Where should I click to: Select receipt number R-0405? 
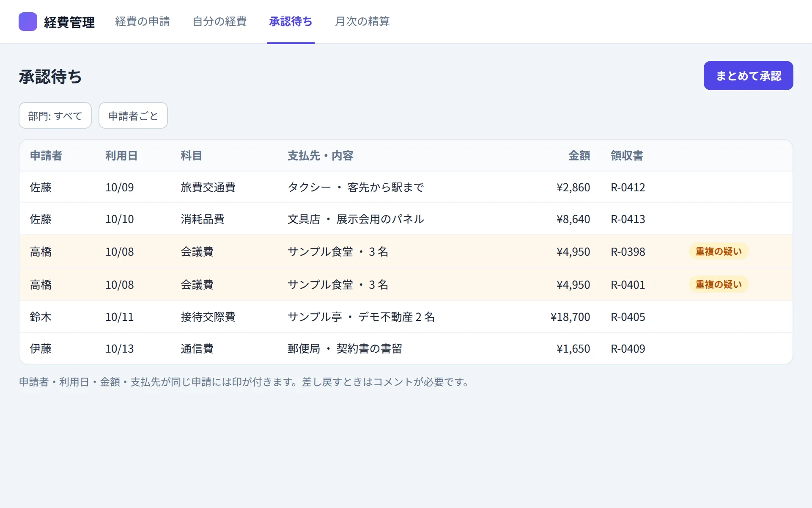[628, 317]
